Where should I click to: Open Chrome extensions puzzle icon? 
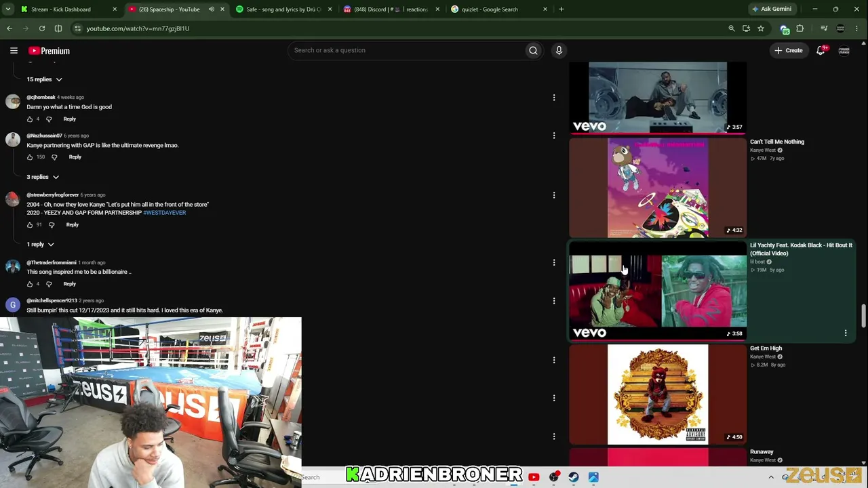click(x=800, y=28)
